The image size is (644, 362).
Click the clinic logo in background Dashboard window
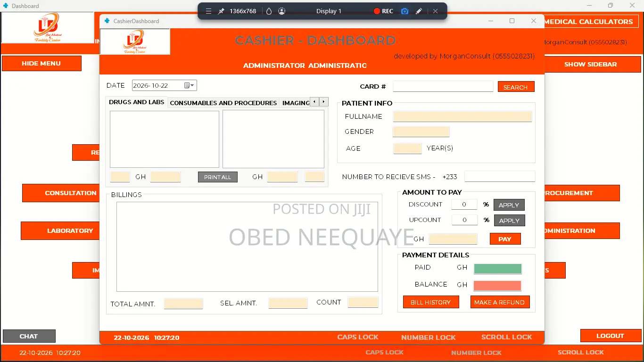(48, 28)
